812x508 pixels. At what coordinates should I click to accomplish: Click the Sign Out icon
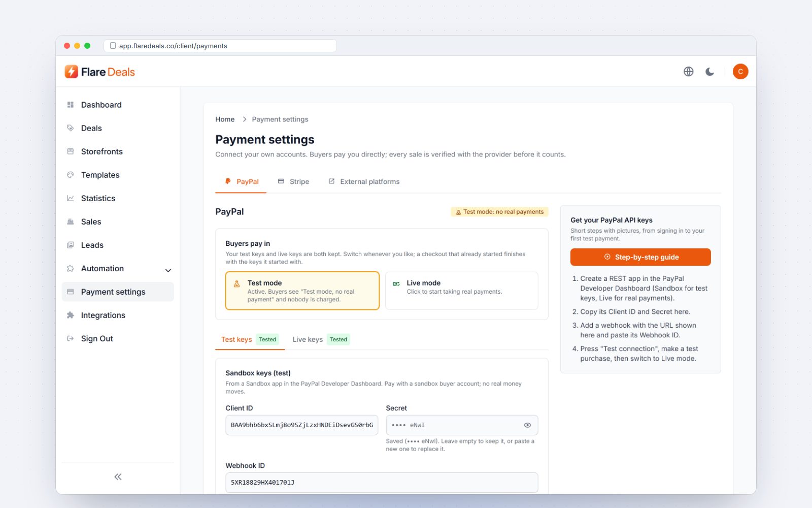[71, 338]
